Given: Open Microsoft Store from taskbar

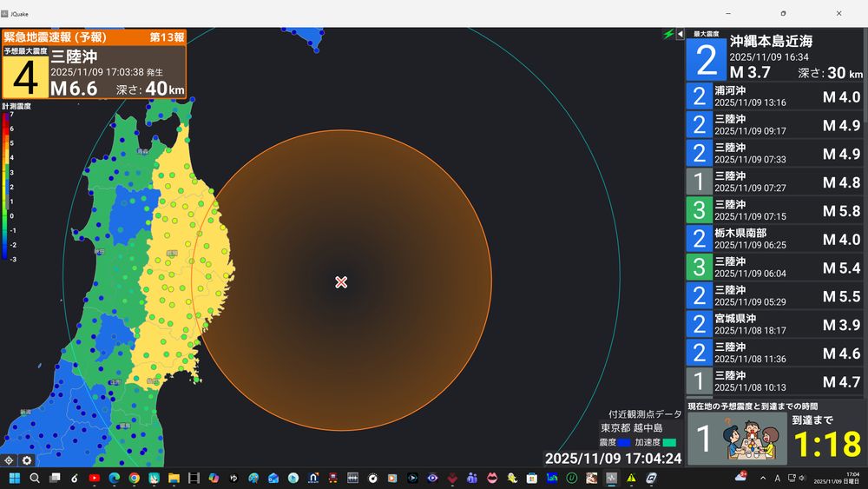Looking at the screenshot, I should click(532, 478).
